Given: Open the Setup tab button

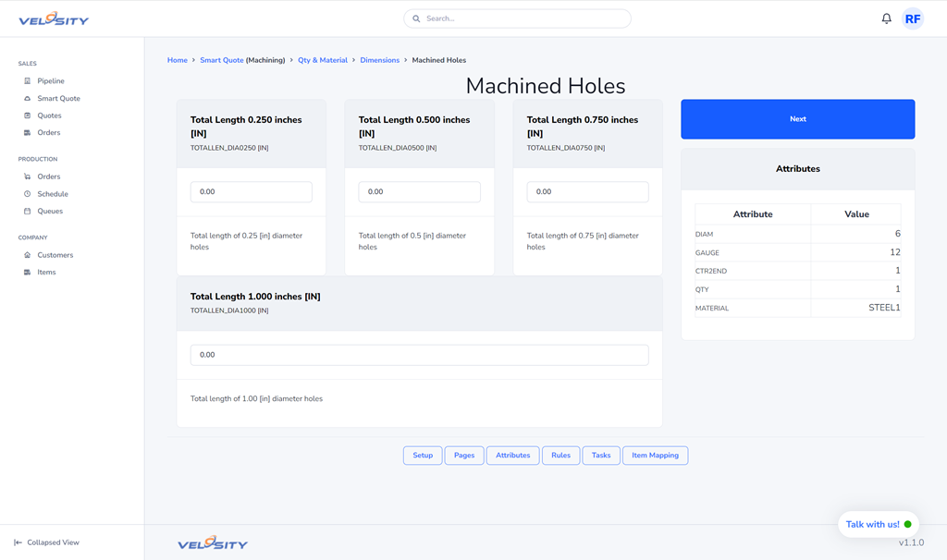Looking at the screenshot, I should 423,456.
